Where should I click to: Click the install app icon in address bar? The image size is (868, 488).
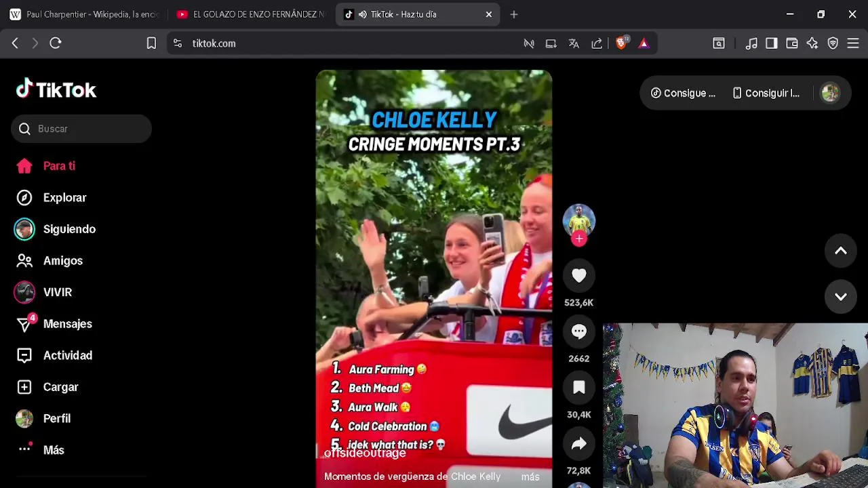point(551,43)
